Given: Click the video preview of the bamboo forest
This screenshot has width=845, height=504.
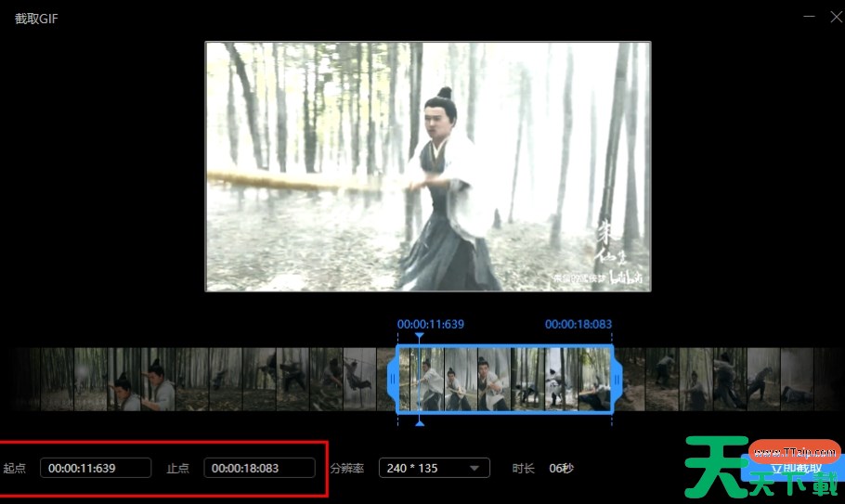Looking at the screenshot, I should point(428,166).
